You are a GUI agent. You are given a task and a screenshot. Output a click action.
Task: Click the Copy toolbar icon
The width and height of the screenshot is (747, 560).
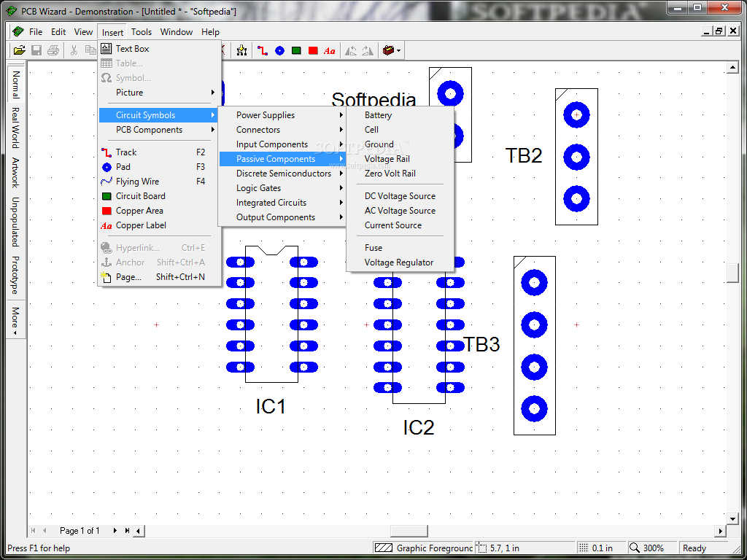click(x=90, y=50)
